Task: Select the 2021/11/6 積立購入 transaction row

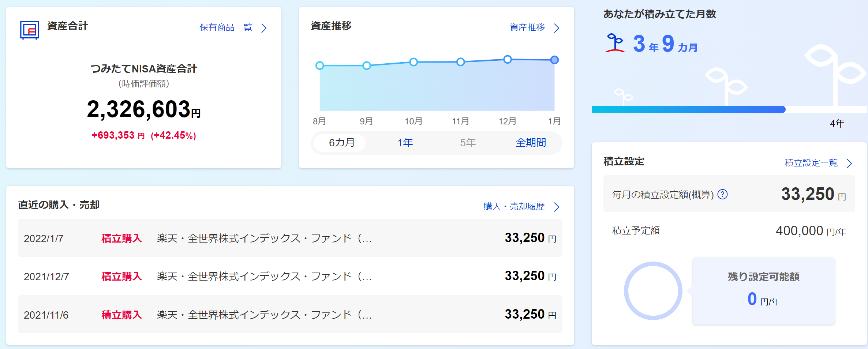Action: pyautogui.click(x=290, y=315)
